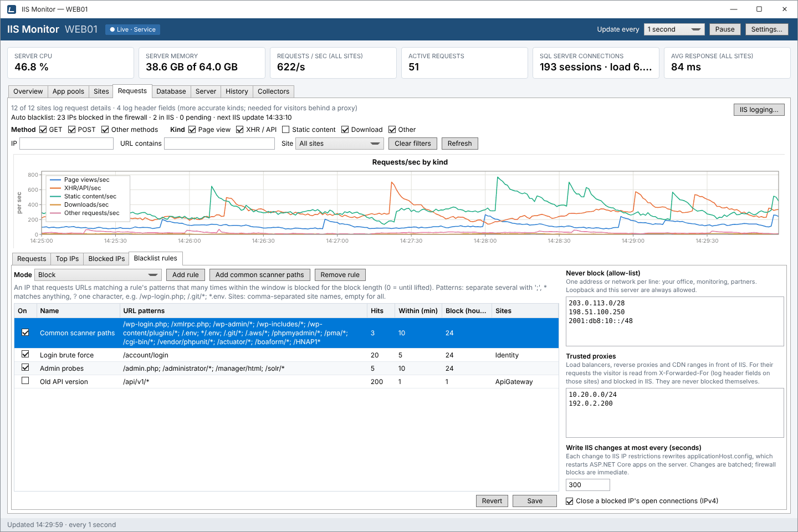Click inside the Never block allow-list box
The image size is (798, 532).
675,321
